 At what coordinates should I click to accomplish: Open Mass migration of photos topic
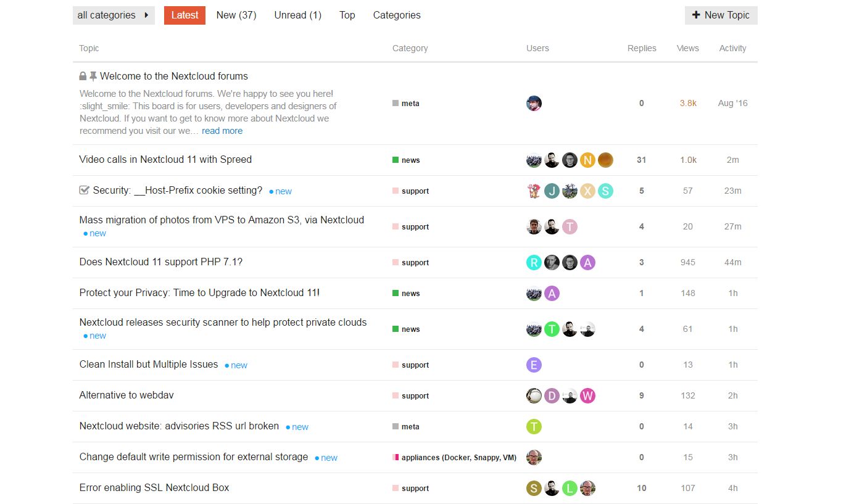[x=222, y=220]
